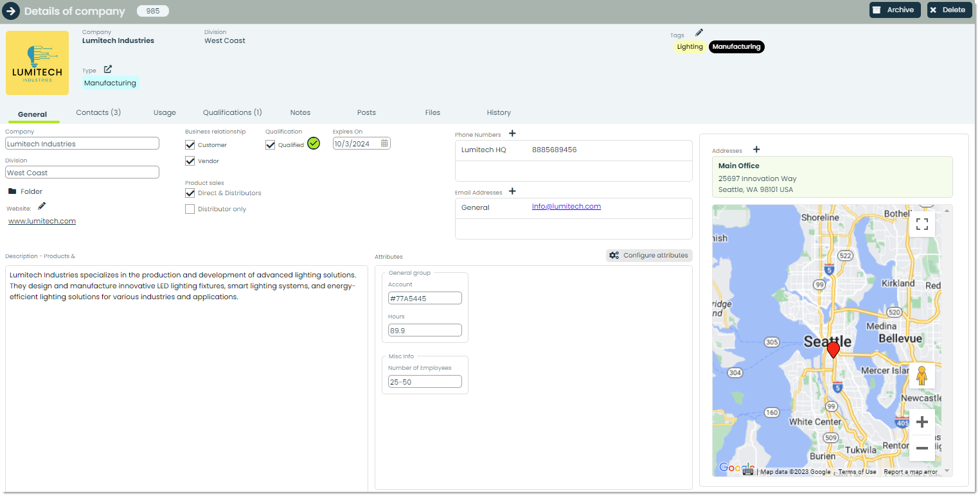Click into the Description text area
This screenshot has height=497, width=980.
(186, 378)
